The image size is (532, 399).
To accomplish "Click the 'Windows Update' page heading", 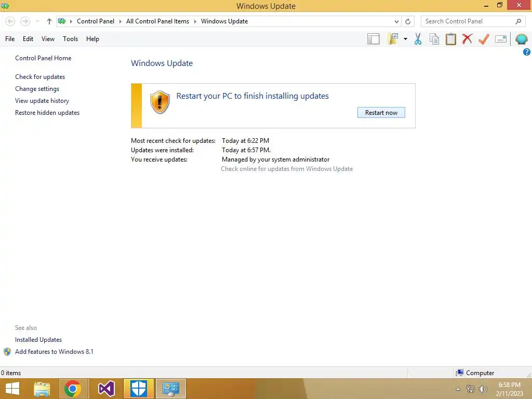I will [x=162, y=63].
